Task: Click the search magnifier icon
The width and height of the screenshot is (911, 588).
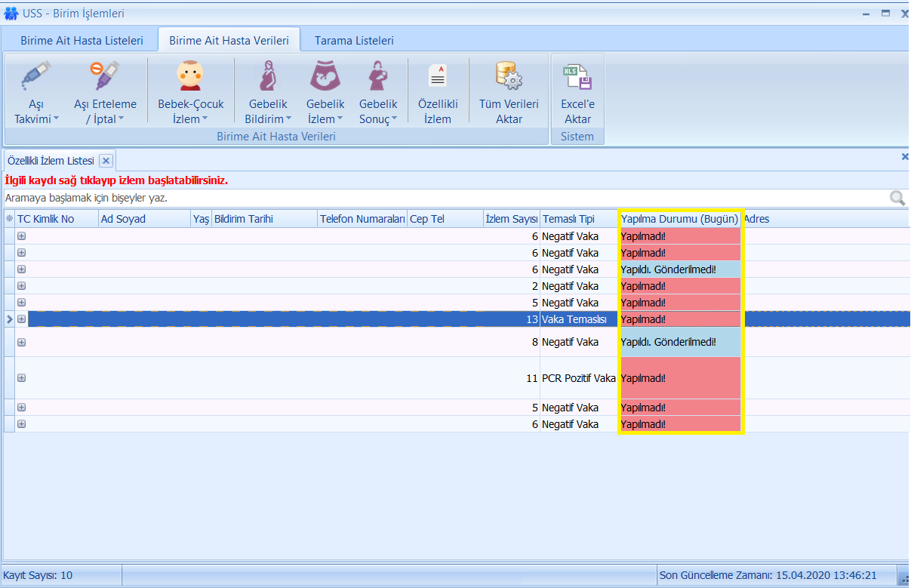Action: click(x=897, y=198)
